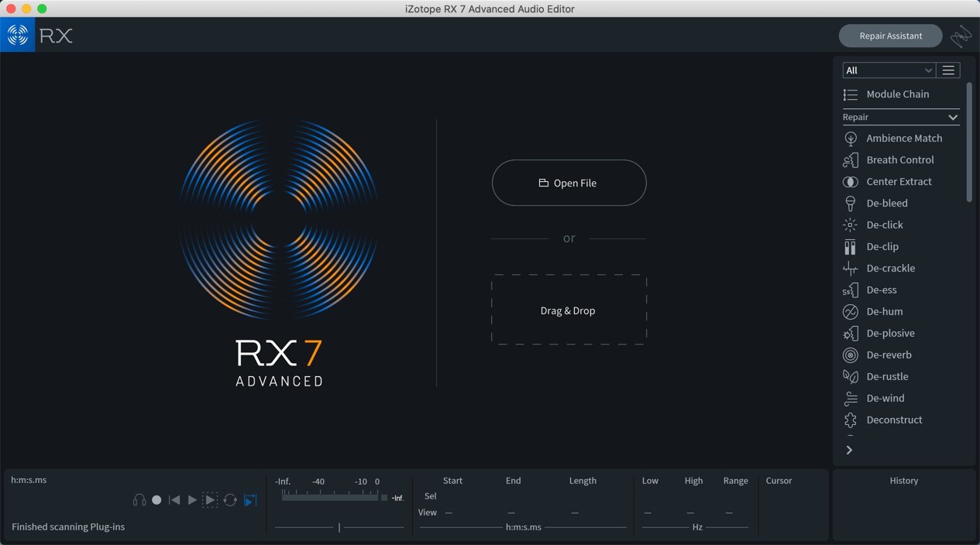980x545 pixels.
Task: Collapse the Repair module category
Action: [x=954, y=117]
